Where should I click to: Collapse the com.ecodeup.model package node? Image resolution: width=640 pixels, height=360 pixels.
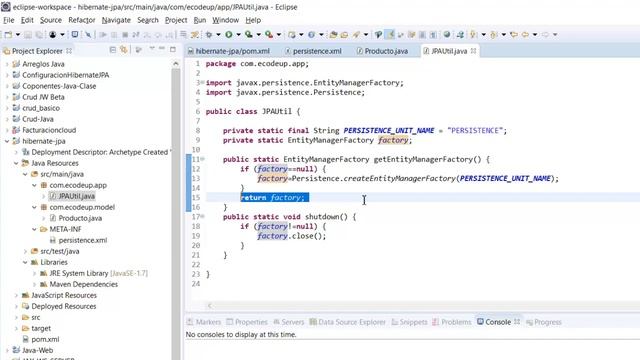[34, 207]
